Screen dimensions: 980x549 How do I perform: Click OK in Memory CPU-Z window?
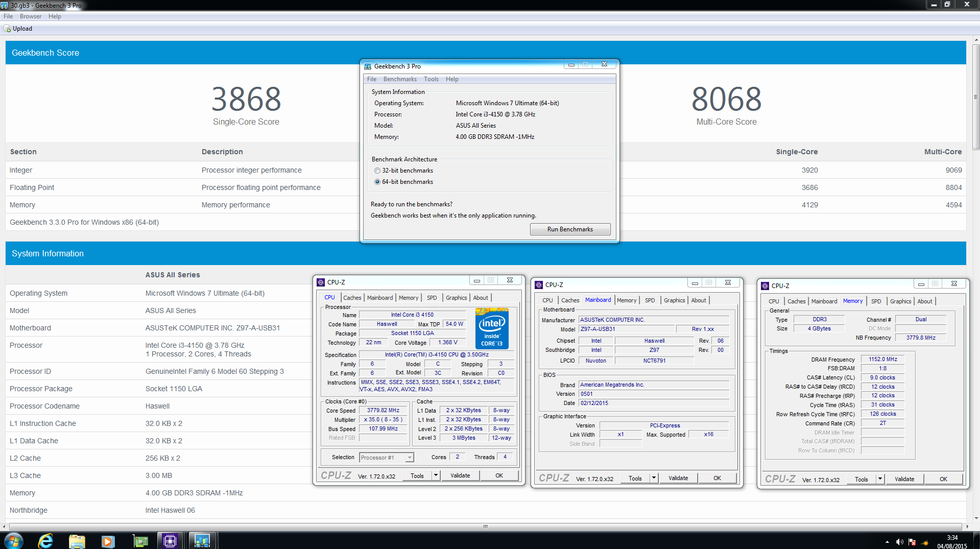click(943, 479)
